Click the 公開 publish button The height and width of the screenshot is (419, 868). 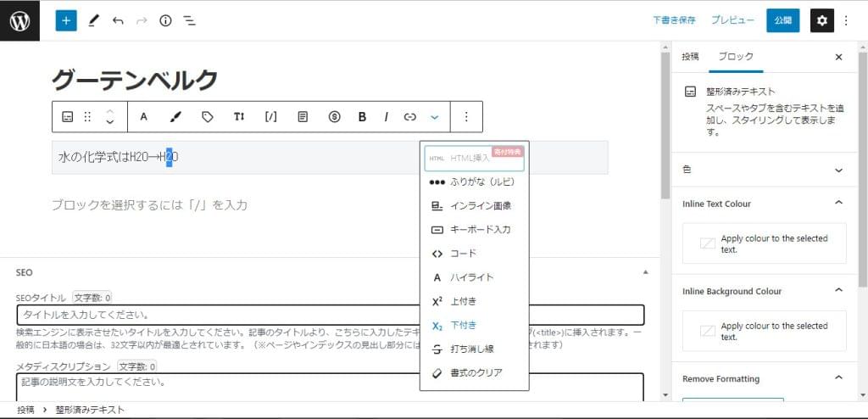click(x=782, y=20)
